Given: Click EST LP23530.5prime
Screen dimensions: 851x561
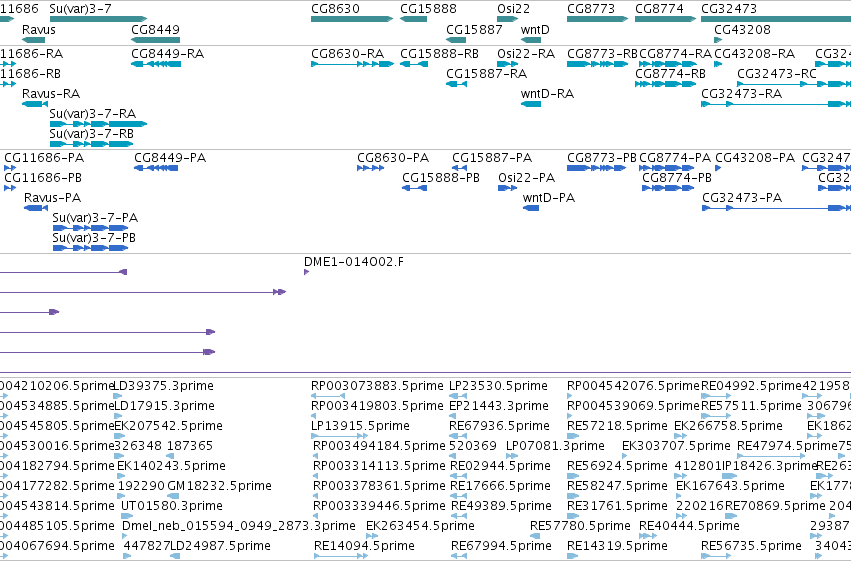Looking at the screenshot, I should [x=498, y=386].
